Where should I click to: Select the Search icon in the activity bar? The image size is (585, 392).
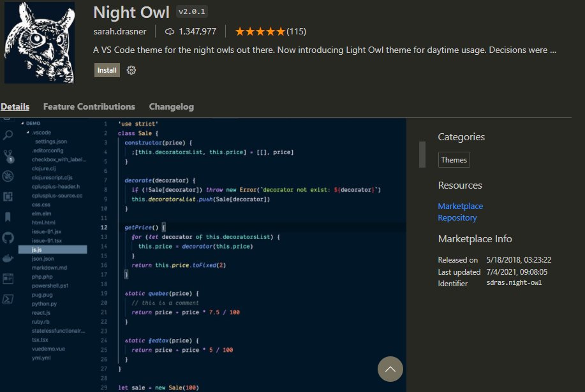pyautogui.click(x=8, y=136)
